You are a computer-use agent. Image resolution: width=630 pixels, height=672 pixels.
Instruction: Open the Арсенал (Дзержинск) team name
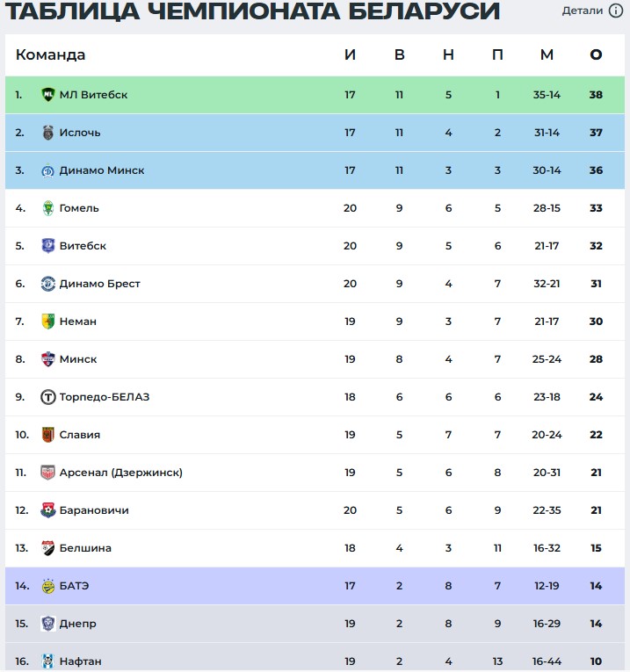pos(121,473)
